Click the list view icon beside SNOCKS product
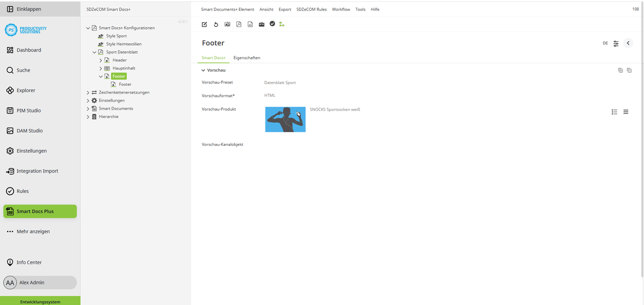The height and width of the screenshot is (305, 644). (x=614, y=112)
